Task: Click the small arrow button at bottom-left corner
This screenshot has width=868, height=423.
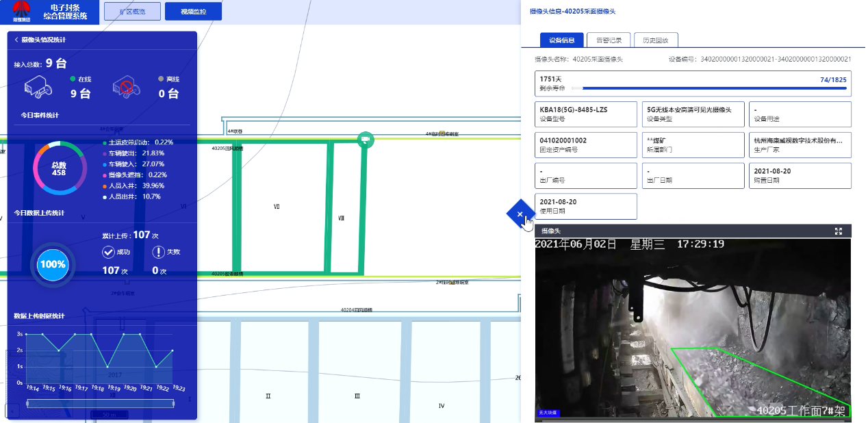Action: (x=12, y=411)
